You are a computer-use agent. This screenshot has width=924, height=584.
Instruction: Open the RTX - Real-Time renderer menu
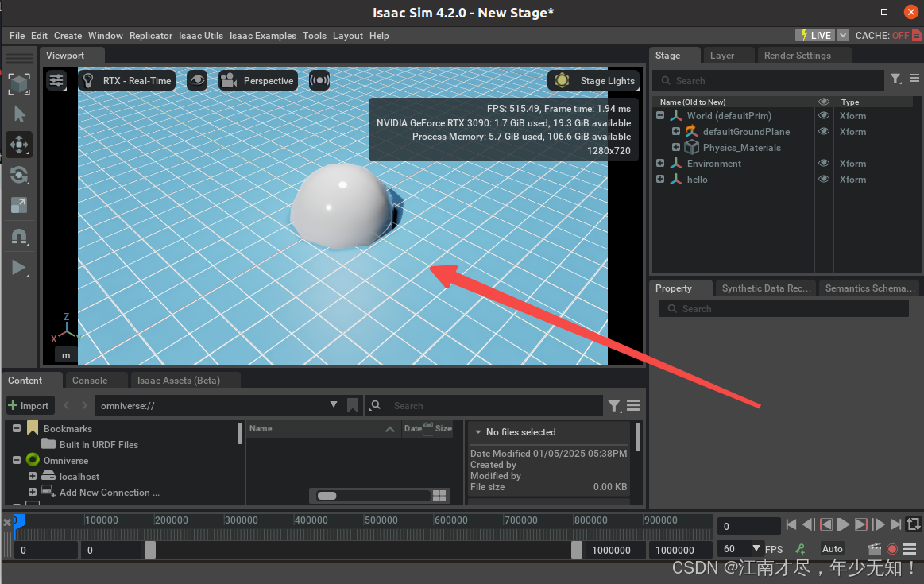click(x=127, y=81)
